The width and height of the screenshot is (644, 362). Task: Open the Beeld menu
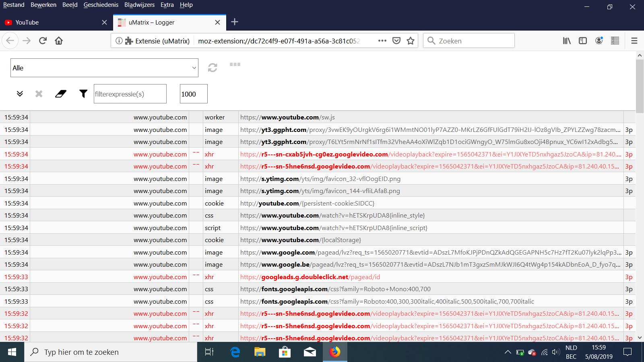70,5
